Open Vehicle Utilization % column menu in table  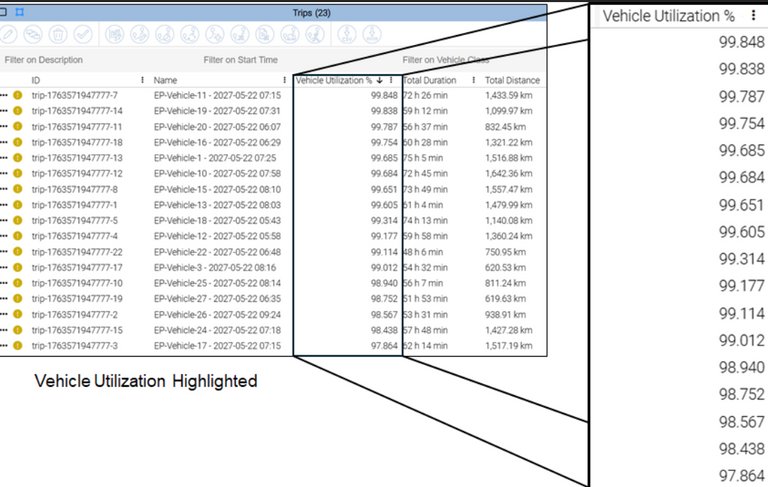[x=391, y=80]
